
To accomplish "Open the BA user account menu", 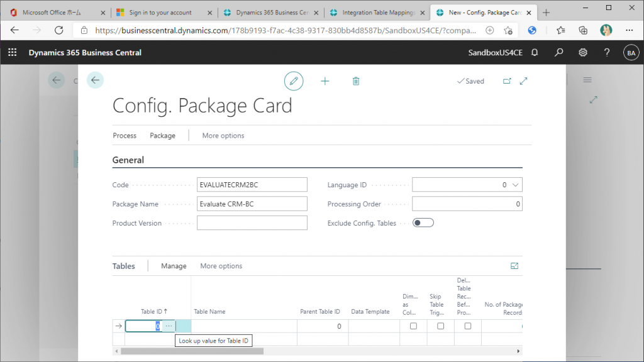I will [631, 53].
